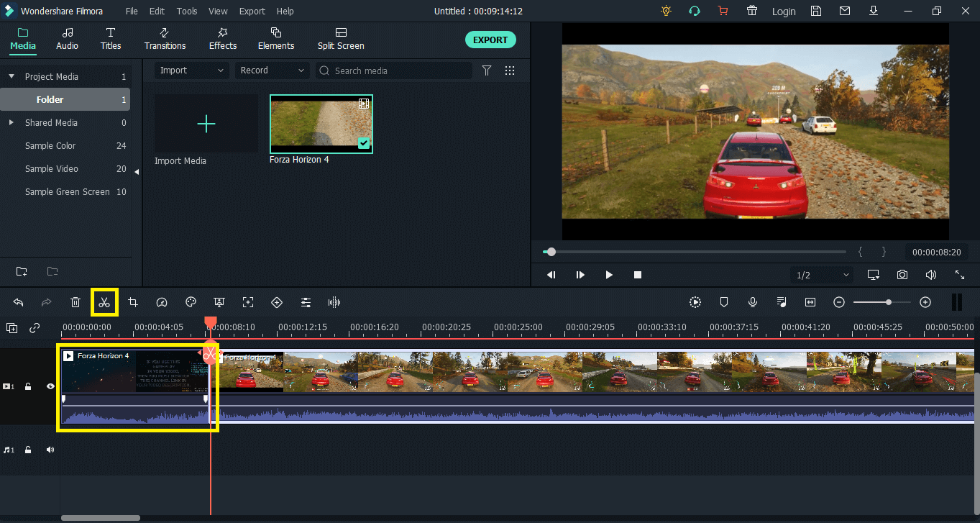Open the 1/2 preview quality dropdown
The width and height of the screenshot is (980, 523).
[x=822, y=275]
